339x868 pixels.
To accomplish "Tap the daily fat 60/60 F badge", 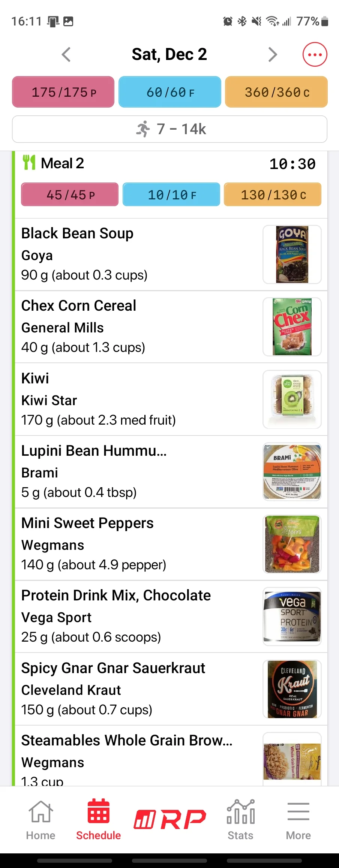I will [x=170, y=92].
